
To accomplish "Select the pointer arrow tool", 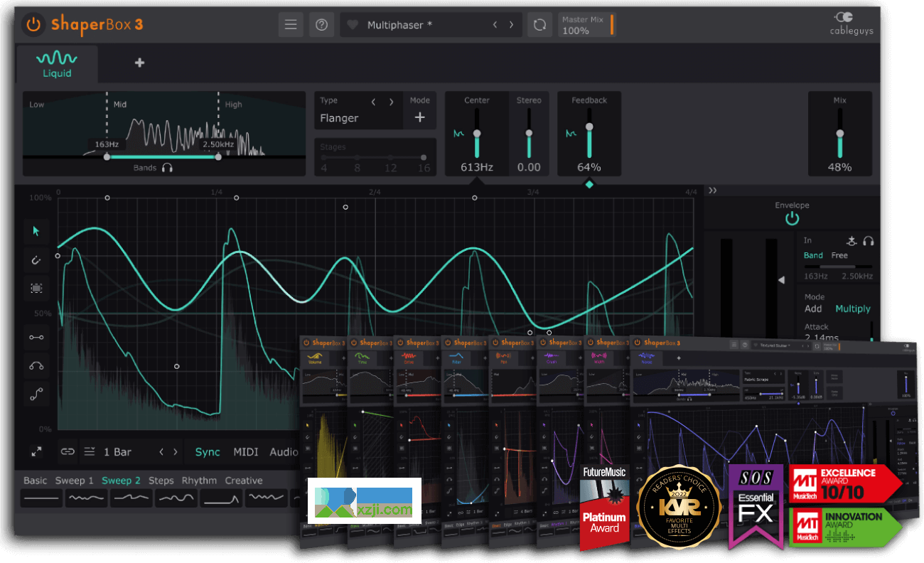I will pyautogui.click(x=36, y=231).
